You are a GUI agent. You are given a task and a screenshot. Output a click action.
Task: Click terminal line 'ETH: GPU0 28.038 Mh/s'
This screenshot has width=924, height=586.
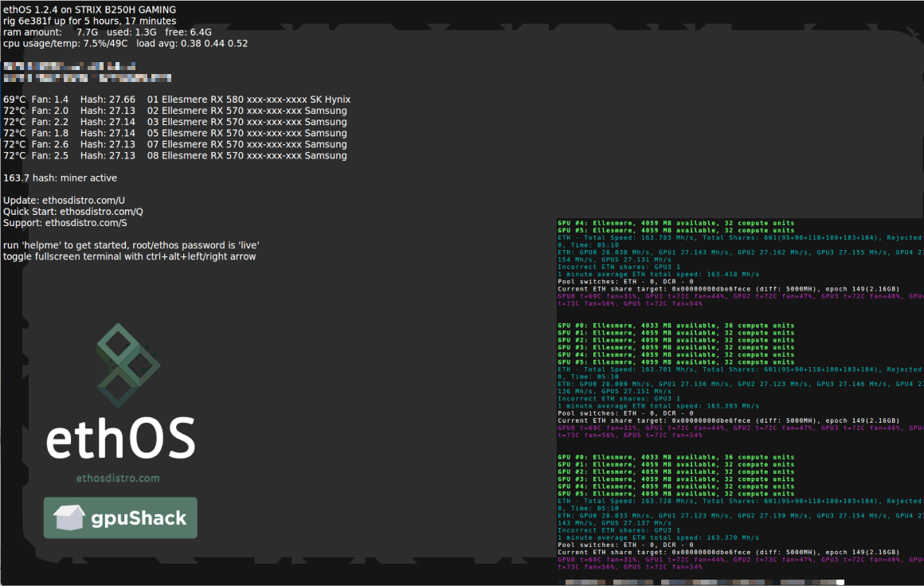click(x=740, y=252)
